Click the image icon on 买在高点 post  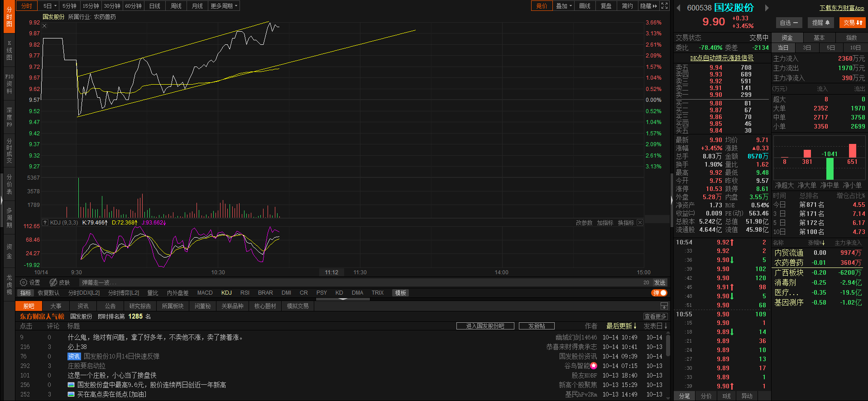click(x=71, y=394)
